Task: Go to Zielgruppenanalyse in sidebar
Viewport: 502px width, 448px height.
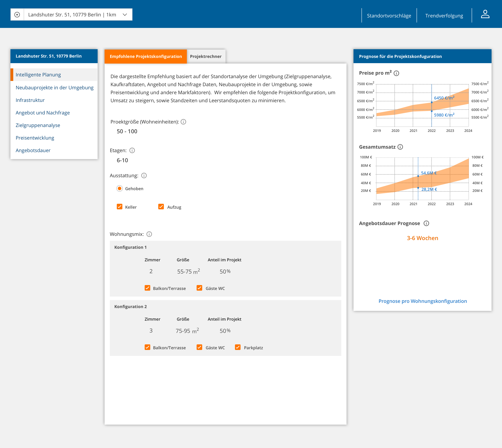Action: (x=38, y=125)
